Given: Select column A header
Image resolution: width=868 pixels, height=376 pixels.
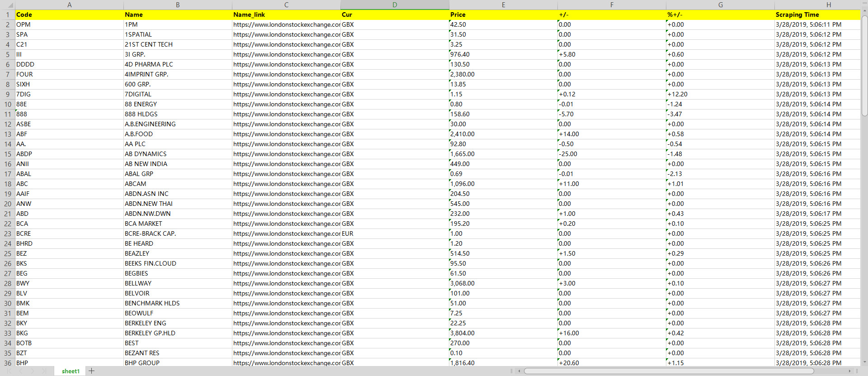Looking at the screenshot, I should [x=69, y=5].
